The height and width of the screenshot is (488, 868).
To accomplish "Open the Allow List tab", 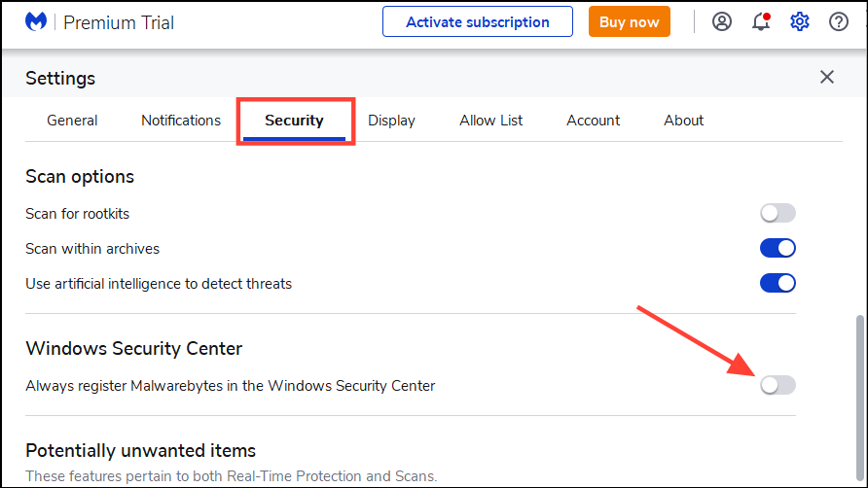I will point(490,121).
